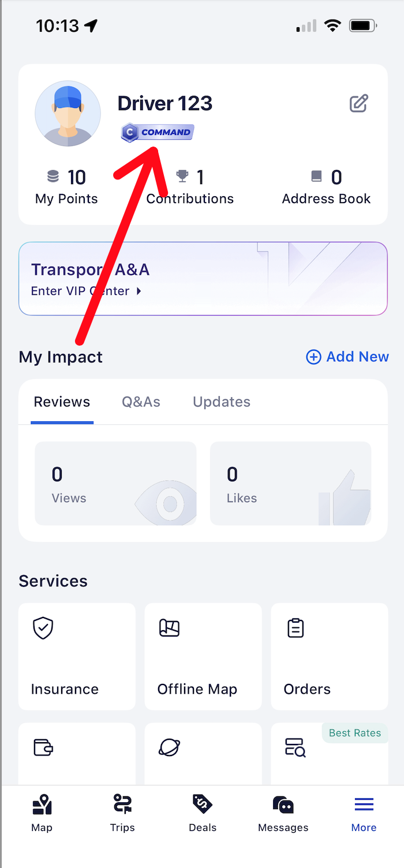Open the planet-shaped service icon
This screenshot has width=404, height=868.
click(169, 747)
